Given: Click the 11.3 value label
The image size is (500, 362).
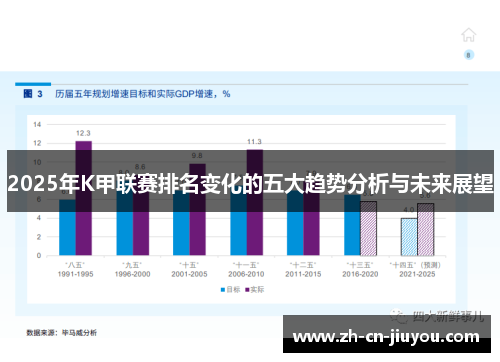Looking at the screenshot, I should click(254, 142).
